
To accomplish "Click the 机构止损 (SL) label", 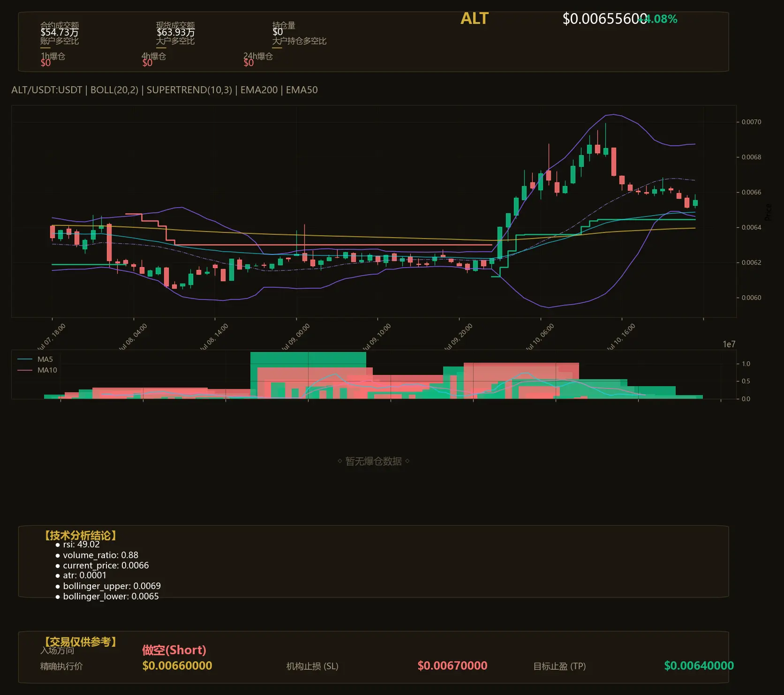I will (x=312, y=666).
